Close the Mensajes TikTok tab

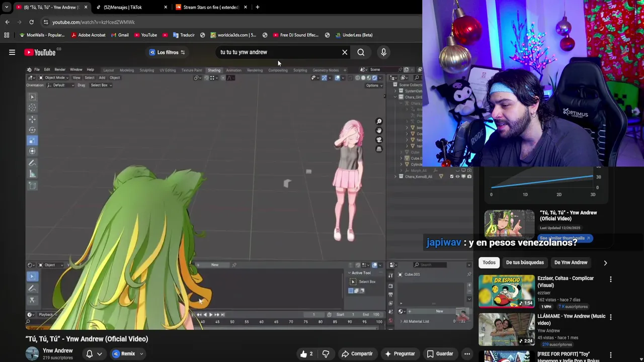point(166,7)
